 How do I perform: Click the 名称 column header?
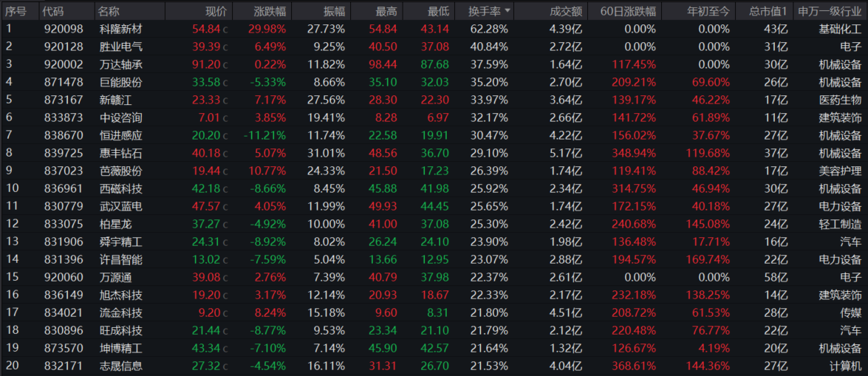(x=109, y=10)
